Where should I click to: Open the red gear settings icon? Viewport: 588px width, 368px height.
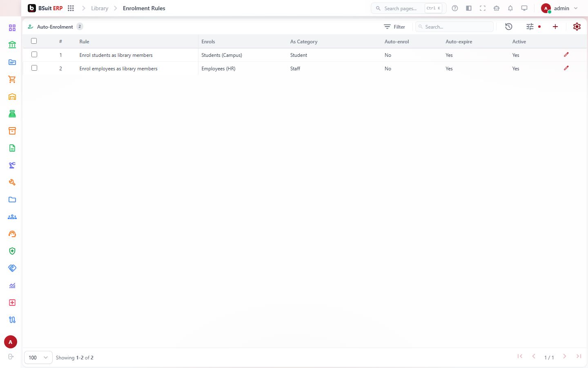(577, 27)
